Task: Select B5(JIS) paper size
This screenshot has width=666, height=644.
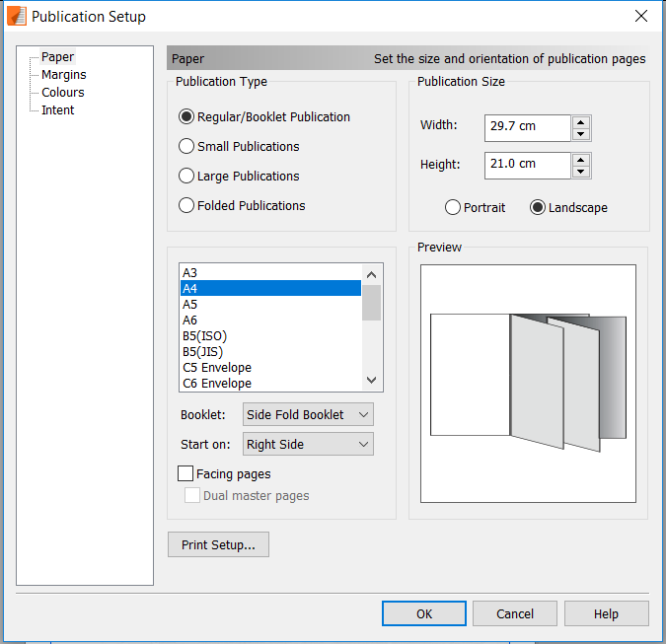Action: pos(270,351)
